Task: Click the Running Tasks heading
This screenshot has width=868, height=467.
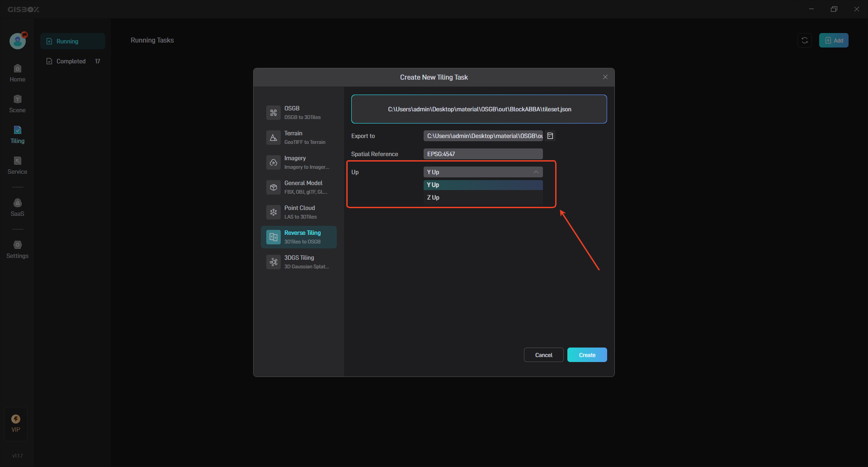Action: 152,40
